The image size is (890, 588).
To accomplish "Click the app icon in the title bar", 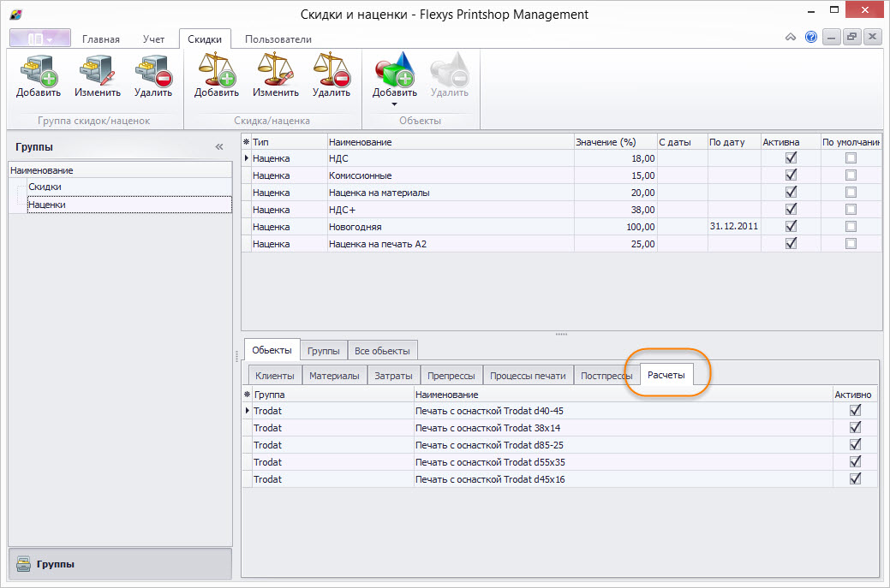I will 16,15.
